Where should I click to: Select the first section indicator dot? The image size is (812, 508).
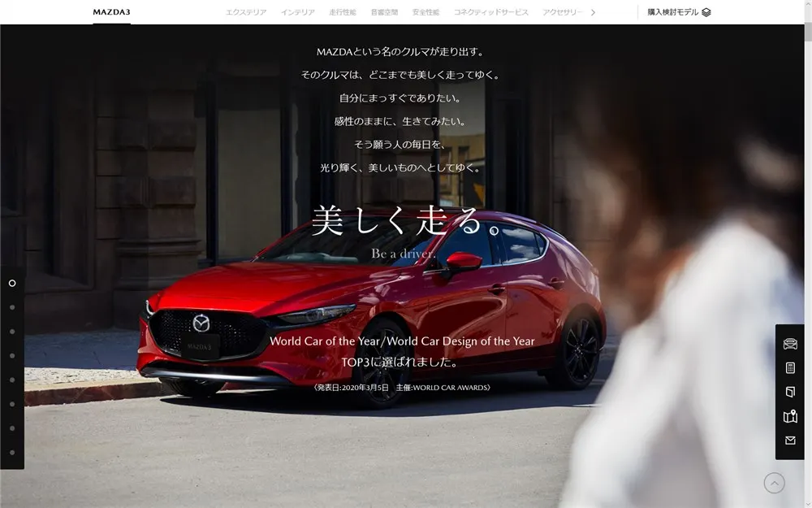point(12,282)
